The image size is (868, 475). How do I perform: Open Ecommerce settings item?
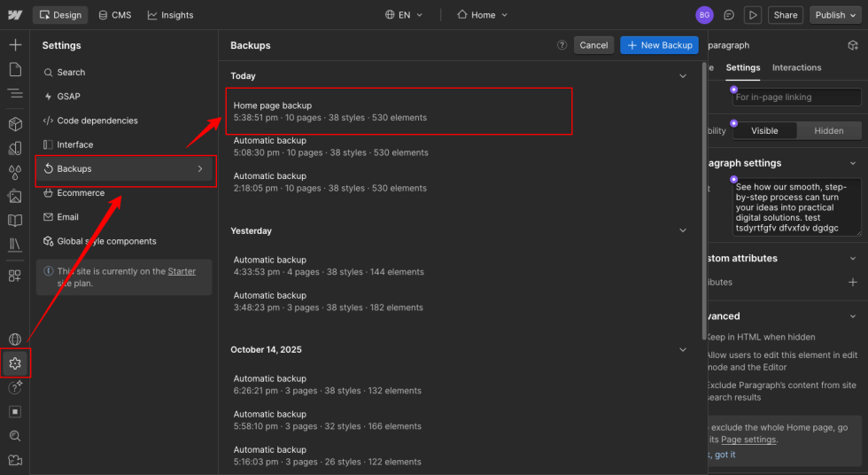tap(124, 193)
